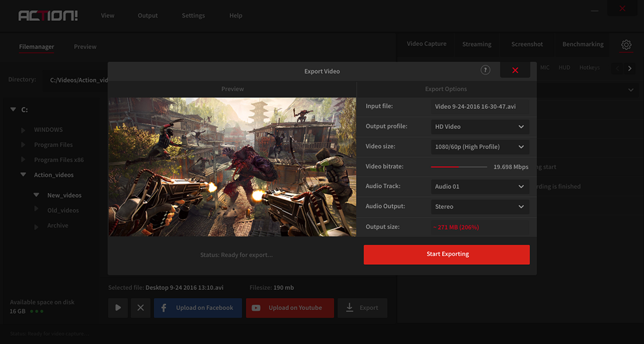Open the Settings menu

[193, 16]
